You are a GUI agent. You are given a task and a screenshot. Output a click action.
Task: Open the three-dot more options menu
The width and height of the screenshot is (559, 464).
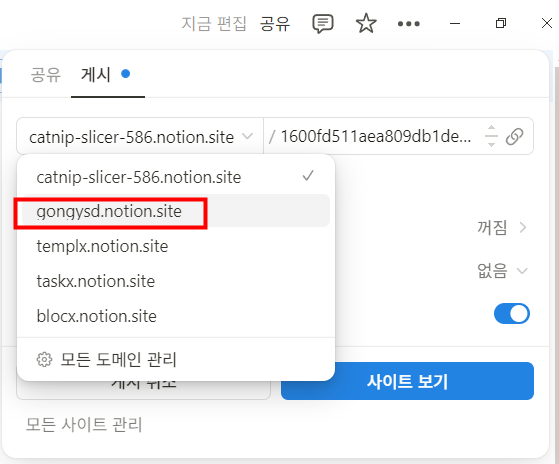click(409, 24)
